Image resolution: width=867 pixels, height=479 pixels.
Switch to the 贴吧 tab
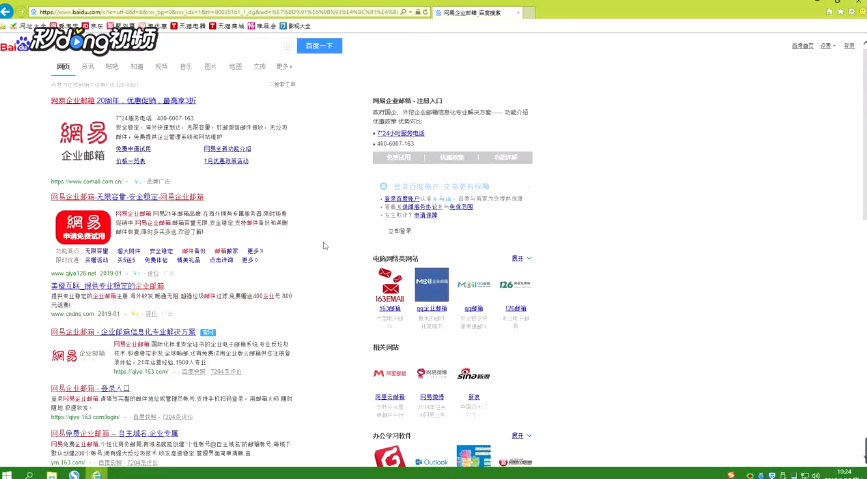(112, 66)
